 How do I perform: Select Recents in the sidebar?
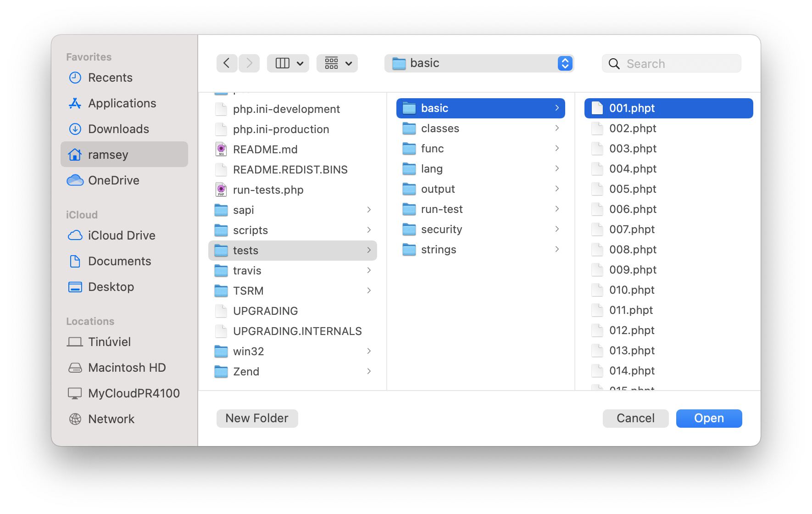click(x=110, y=78)
